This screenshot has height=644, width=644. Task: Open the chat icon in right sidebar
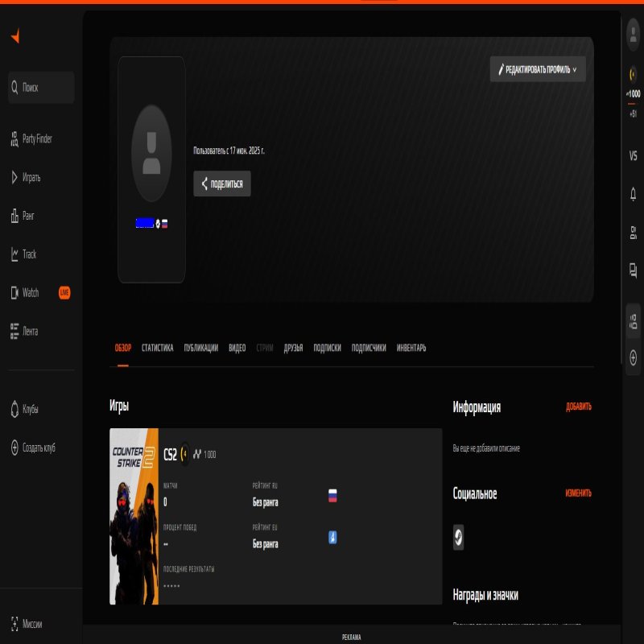[x=633, y=271]
